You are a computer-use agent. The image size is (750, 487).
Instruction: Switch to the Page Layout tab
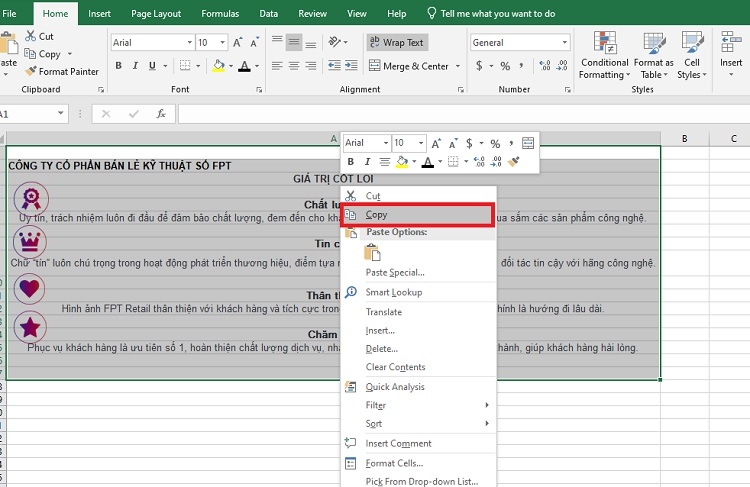coord(156,14)
